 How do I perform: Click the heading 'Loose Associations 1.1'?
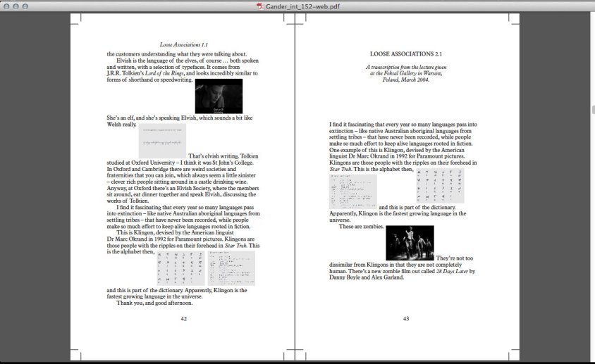(184, 45)
